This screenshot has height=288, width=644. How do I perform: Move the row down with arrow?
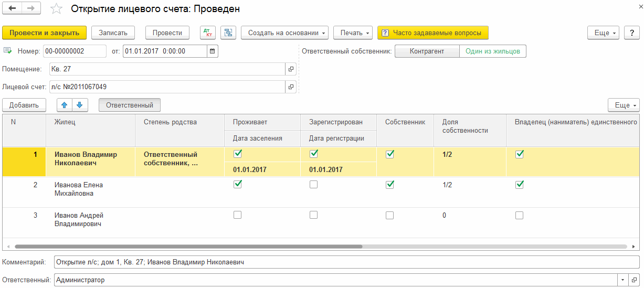(80, 105)
